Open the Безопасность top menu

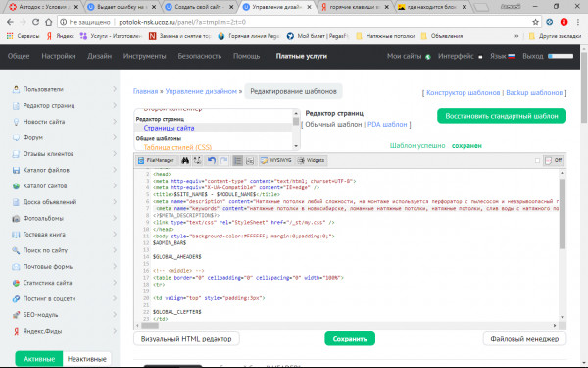point(200,56)
